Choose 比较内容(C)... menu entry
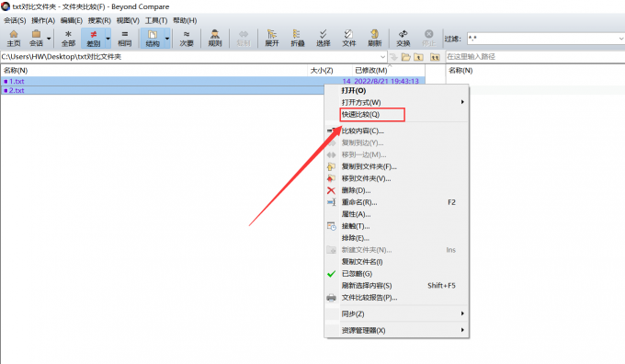The width and height of the screenshot is (625, 364). tap(396, 131)
